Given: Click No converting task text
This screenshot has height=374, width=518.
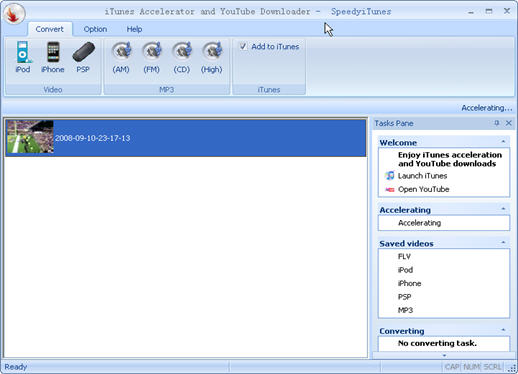Looking at the screenshot, I should click(437, 343).
